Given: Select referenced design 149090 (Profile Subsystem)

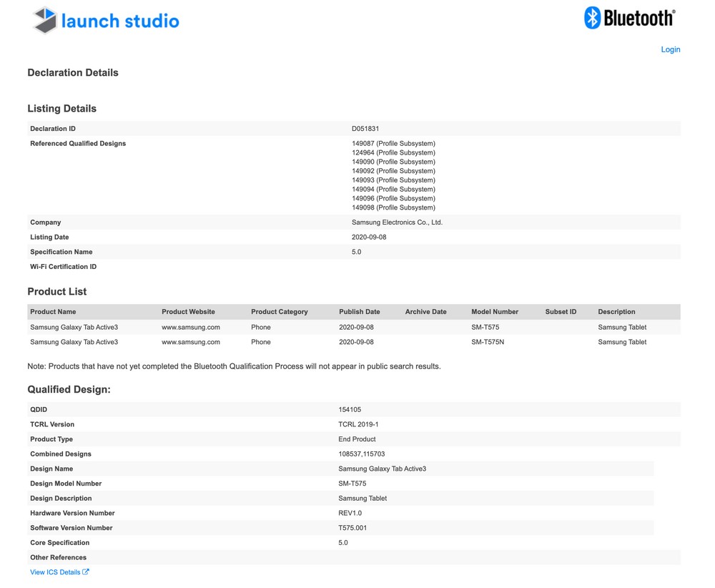Looking at the screenshot, I should tap(393, 162).
